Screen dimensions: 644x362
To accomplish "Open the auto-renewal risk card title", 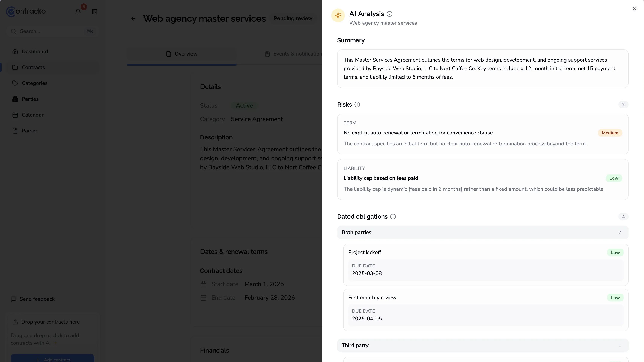I will (418, 133).
